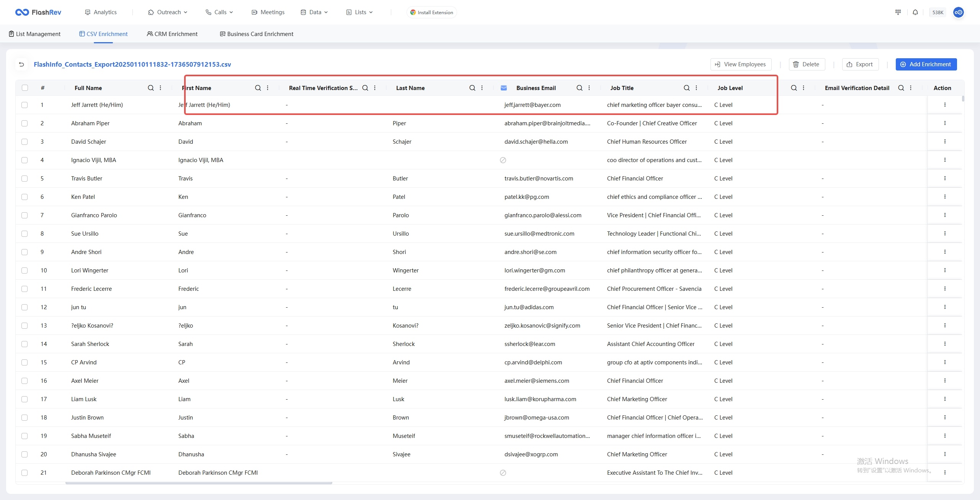
Task: Click the FlashRev logo
Action: pyautogui.click(x=38, y=12)
